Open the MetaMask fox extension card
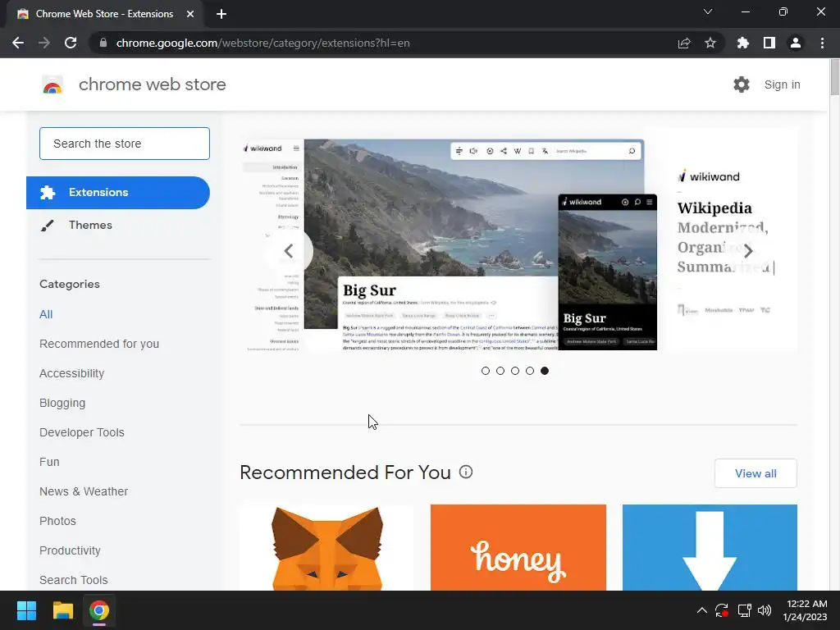This screenshot has height=630, width=840. point(326,547)
